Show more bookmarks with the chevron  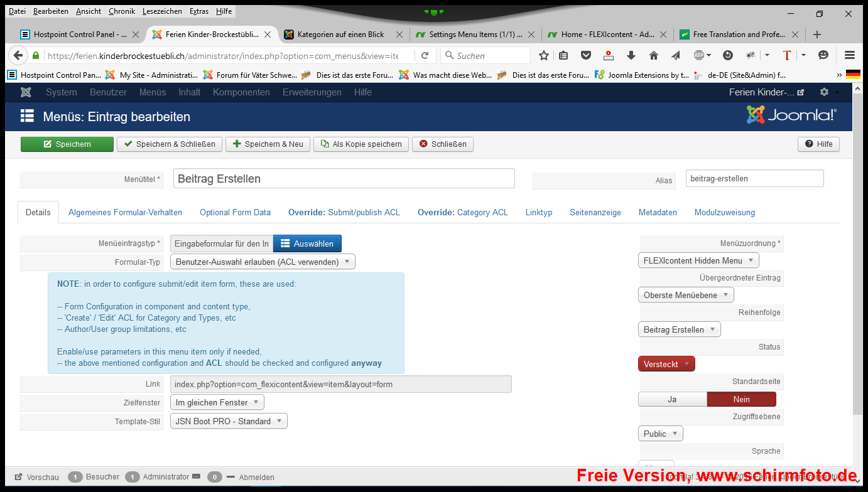(839, 75)
